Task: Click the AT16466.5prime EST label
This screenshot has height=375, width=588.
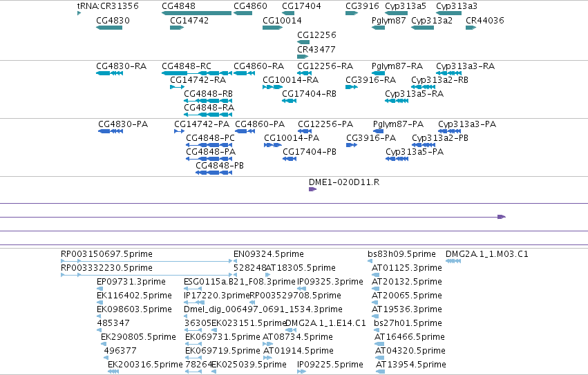Action: [410, 337]
